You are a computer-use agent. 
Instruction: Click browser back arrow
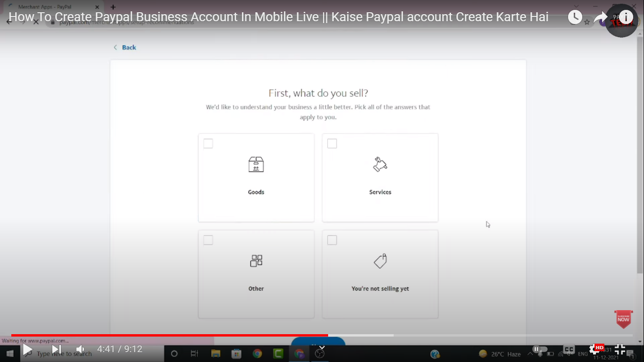pyautogui.click(x=9, y=22)
